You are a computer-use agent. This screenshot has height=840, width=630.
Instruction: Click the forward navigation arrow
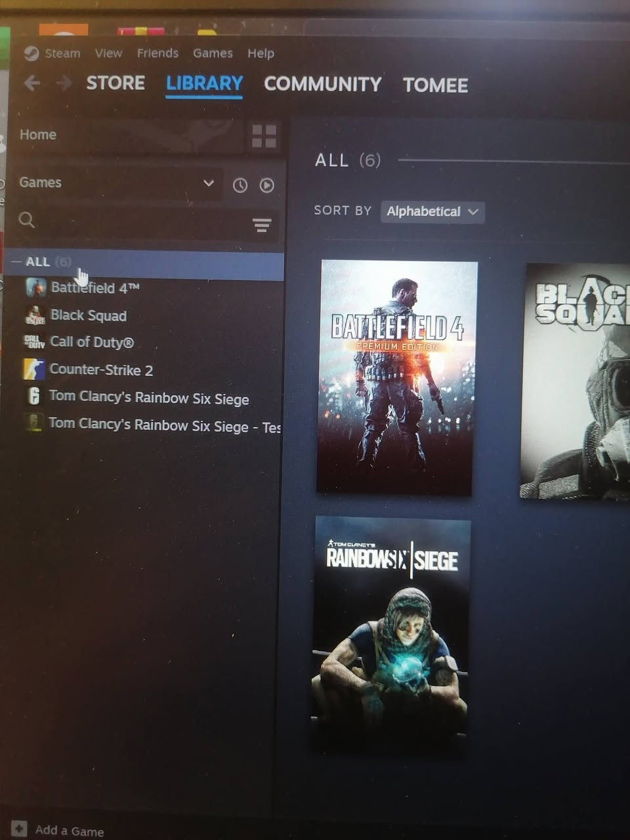click(64, 83)
